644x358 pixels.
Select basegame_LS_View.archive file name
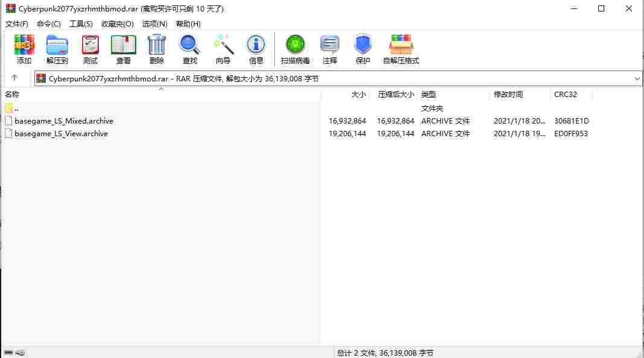pyautogui.click(x=61, y=133)
